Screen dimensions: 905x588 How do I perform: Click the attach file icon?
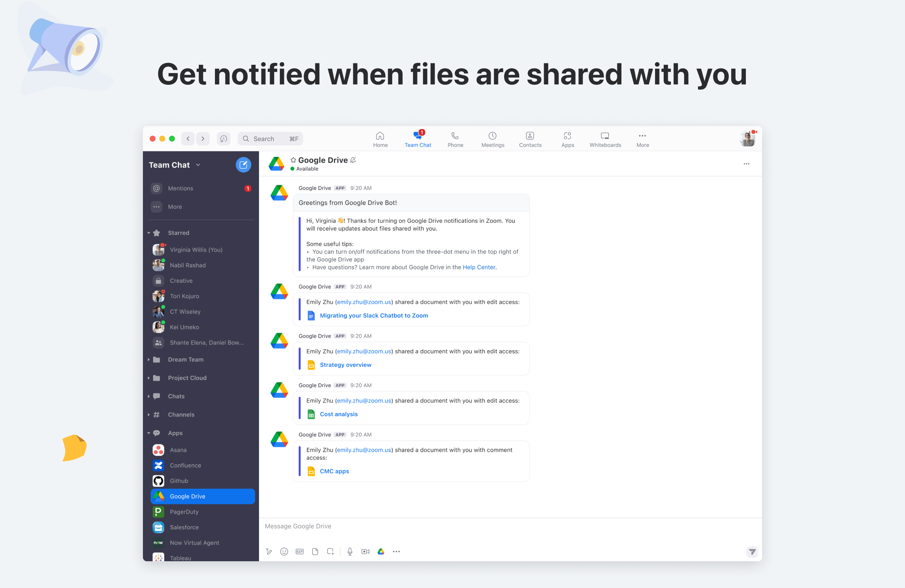click(315, 551)
